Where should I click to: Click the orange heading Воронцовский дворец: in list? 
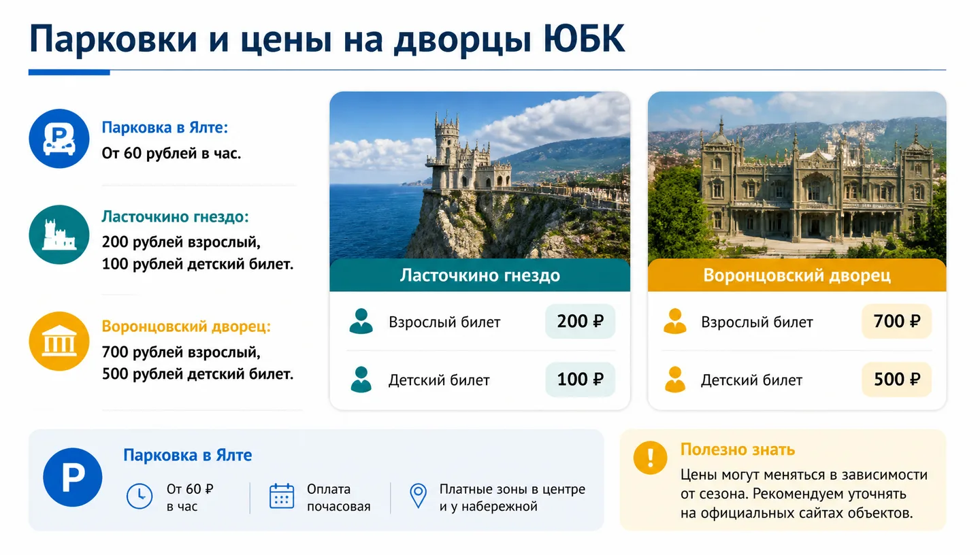[186, 326]
